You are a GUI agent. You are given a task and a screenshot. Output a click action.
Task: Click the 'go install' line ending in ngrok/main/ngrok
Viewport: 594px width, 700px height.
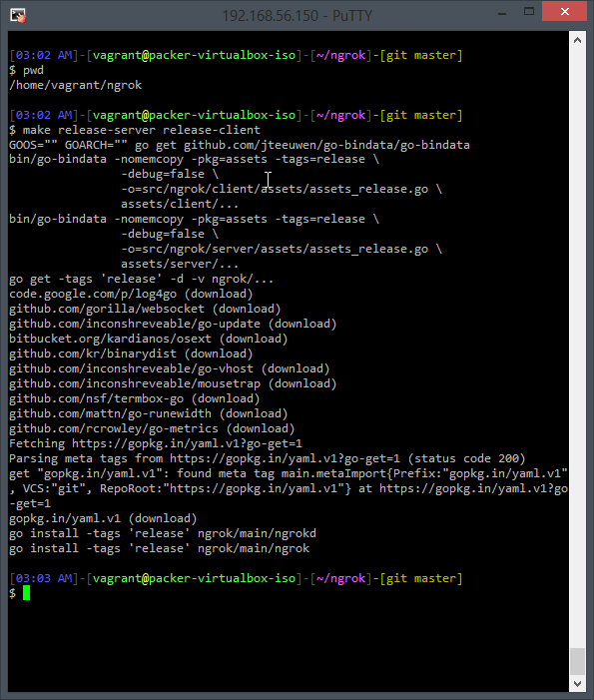pyautogui.click(x=159, y=548)
